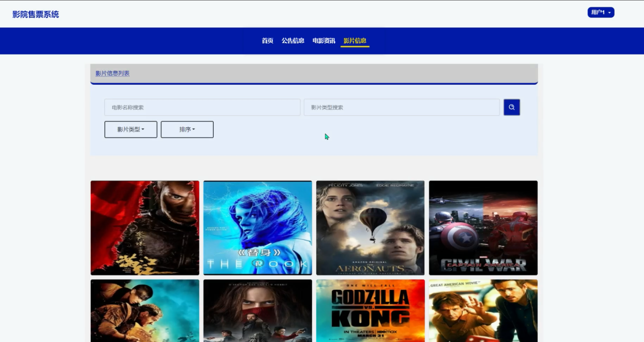Open the Captain America Civil War poster

click(483, 228)
